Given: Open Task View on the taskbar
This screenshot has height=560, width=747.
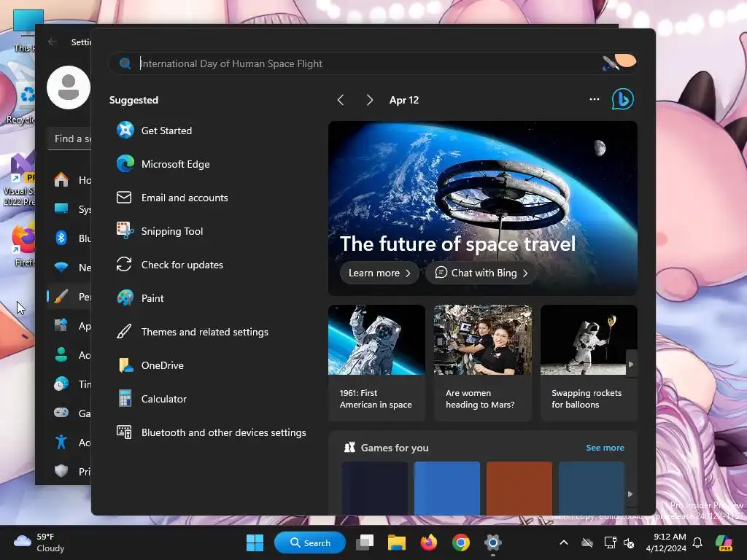Looking at the screenshot, I should [365, 542].
